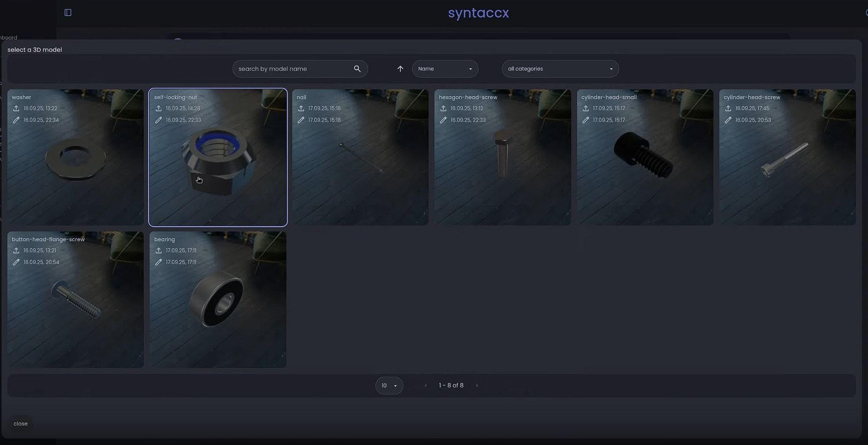Open the Name sort dropdown
The image size is (868, 445).
pyautogui.click(x=445, y=69)
